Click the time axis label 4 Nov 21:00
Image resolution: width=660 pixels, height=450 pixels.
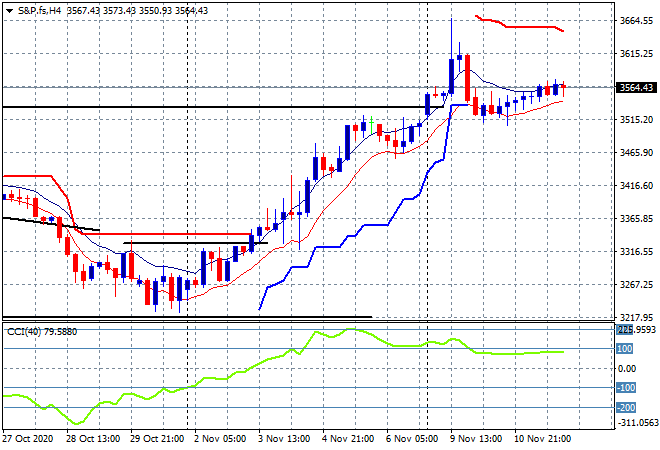[348, 439]
